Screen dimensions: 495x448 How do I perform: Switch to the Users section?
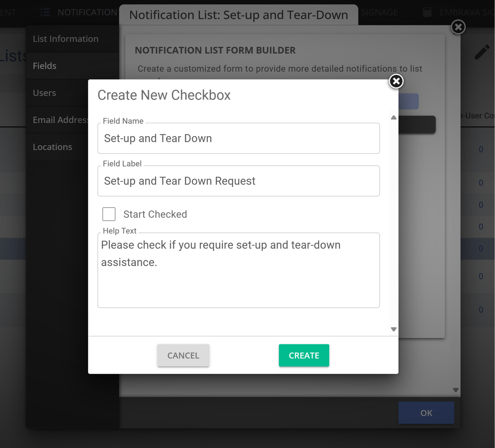click(x=45, y=93)
